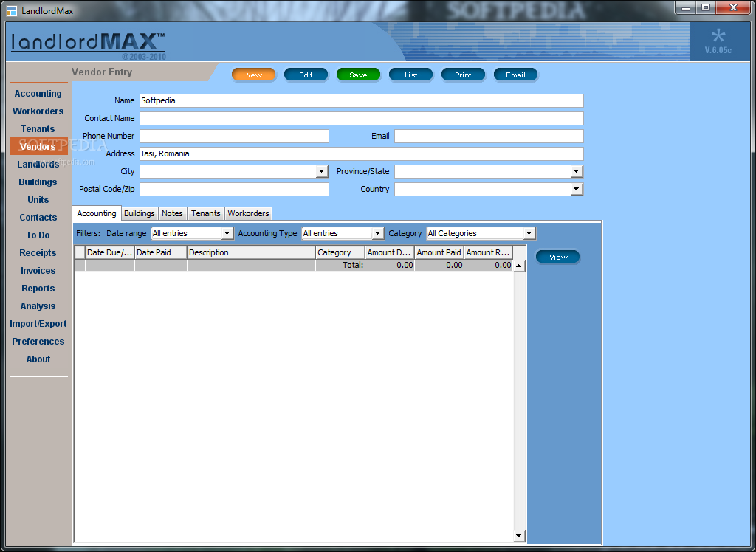
Task: Switch to the Accounting tab
Action: 97,213
